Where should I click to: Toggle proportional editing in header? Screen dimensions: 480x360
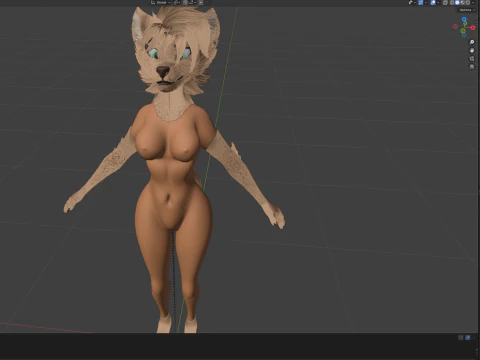tap(201, 2)
